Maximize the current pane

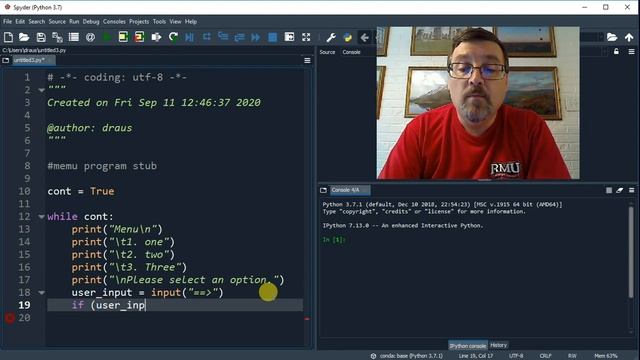click(289, 37)
